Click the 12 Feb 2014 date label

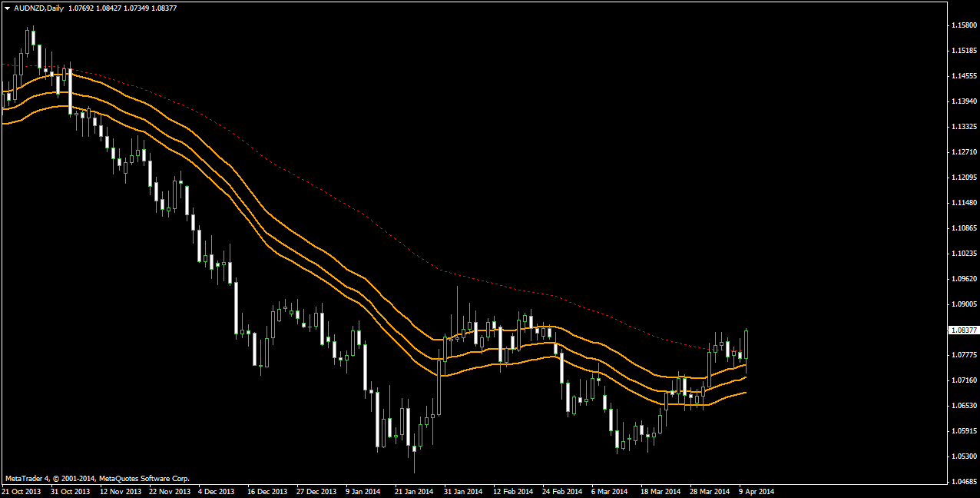click(513, 491)
